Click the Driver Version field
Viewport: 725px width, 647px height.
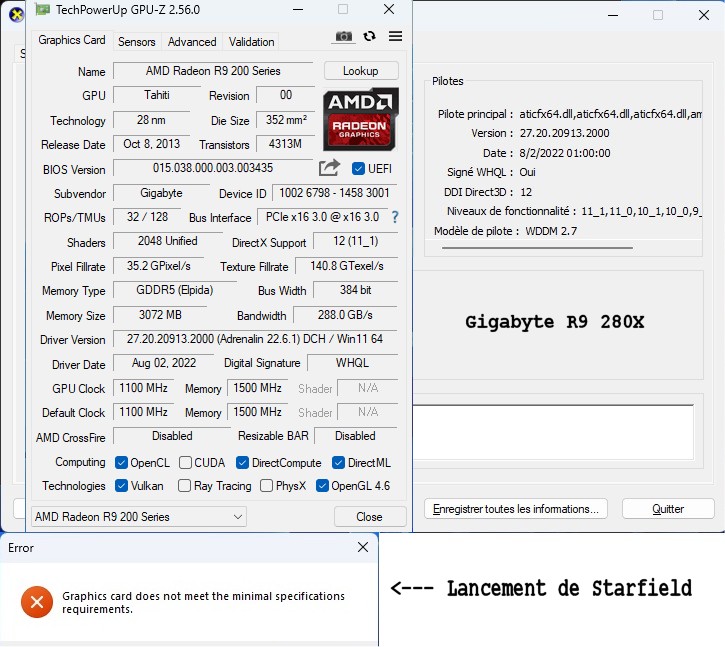255,339
